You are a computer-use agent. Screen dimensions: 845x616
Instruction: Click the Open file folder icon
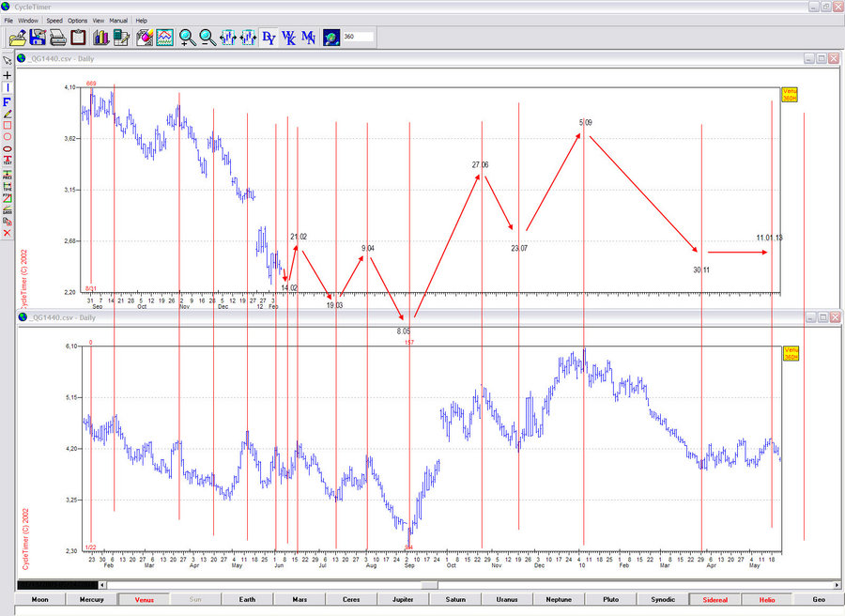[17, 38]
